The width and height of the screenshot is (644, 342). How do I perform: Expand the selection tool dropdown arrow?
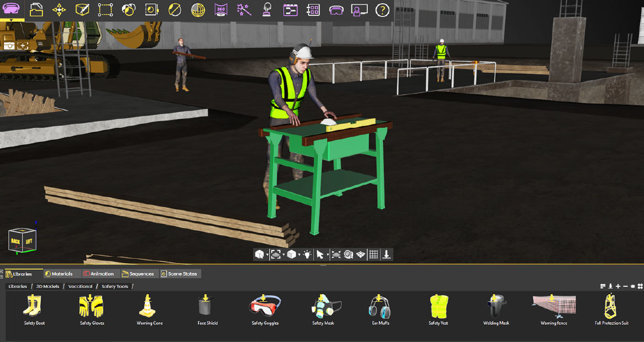coord(329,254)
